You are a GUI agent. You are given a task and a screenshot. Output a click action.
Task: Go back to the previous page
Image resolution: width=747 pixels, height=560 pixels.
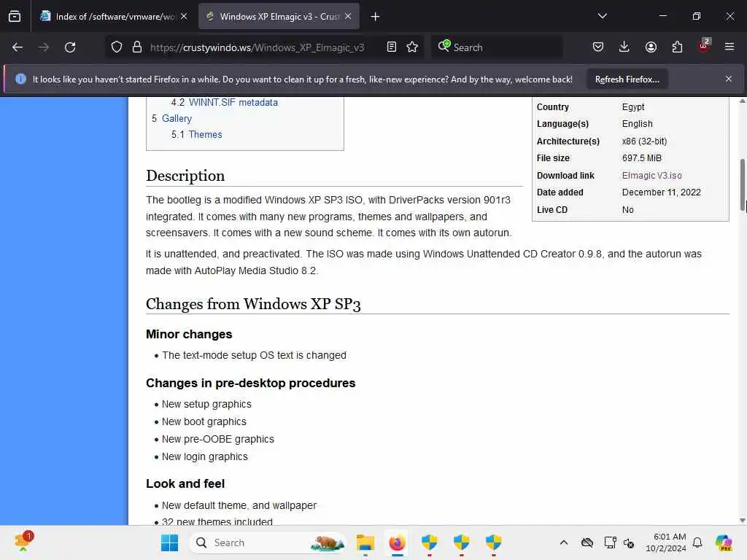coord(18,47)
